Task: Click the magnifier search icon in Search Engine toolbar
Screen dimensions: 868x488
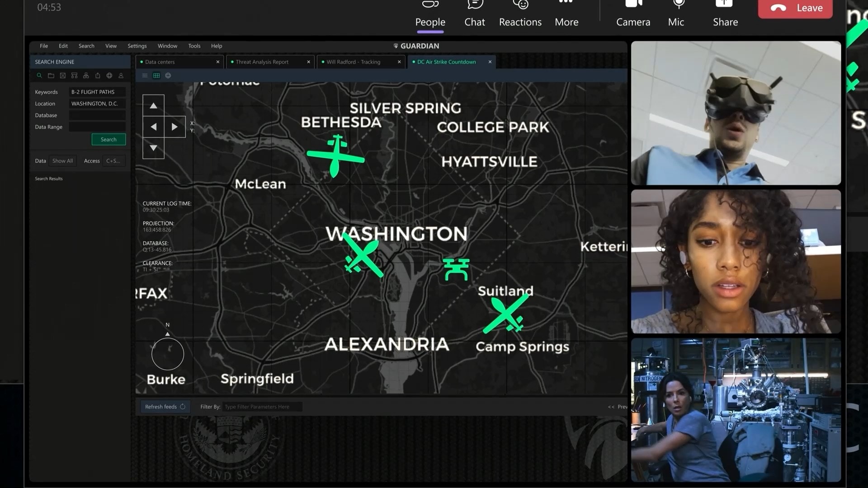Action: (39, 75)
